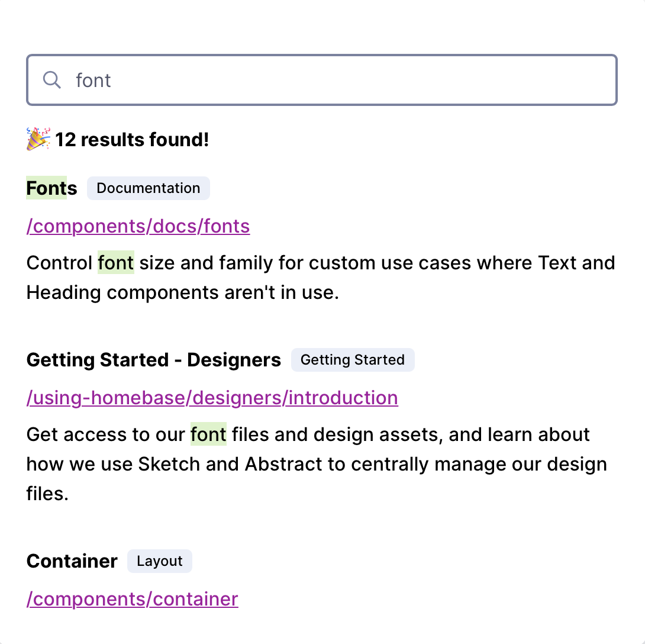Click highlighted 'font' in Designers description
The height and width of the screenshot is (644, 645).
208,434
